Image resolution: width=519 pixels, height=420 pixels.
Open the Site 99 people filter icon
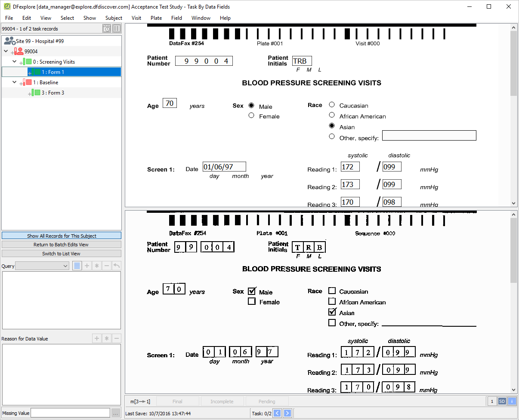9,41
